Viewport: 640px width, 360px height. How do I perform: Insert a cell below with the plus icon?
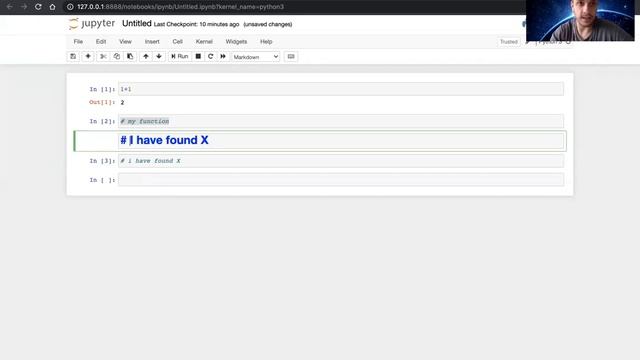pyautogui.click(x=88, y=56)
